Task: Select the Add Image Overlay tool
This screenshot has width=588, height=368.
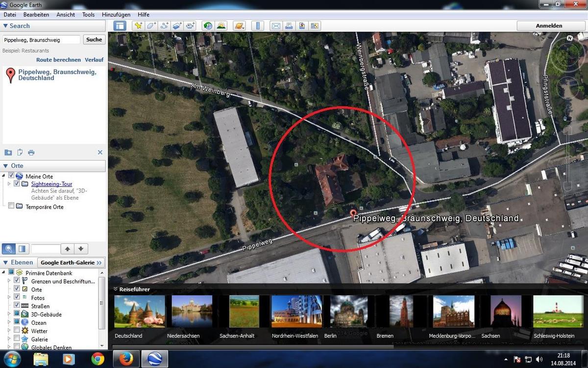Action: pyautogui.click(x=177, y=26)
